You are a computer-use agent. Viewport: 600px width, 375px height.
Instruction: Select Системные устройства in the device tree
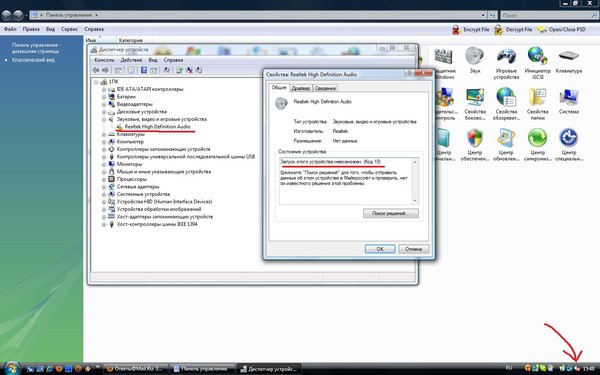point(143,194)
